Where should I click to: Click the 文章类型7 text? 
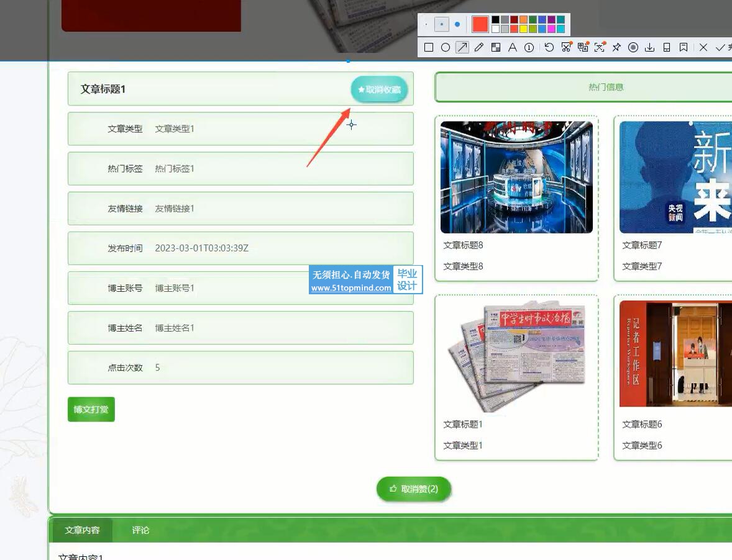pos(642,266)
